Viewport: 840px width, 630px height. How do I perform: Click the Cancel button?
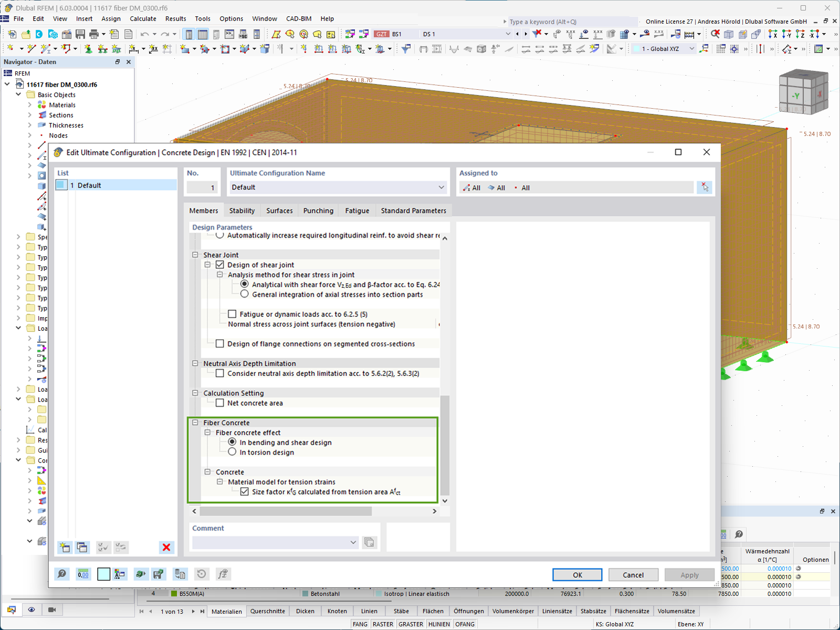633,575
